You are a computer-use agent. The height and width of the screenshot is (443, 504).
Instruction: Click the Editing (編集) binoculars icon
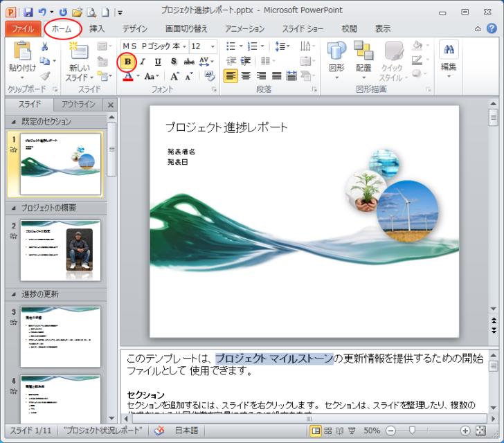pyautogui.click(x=449, y=49)
